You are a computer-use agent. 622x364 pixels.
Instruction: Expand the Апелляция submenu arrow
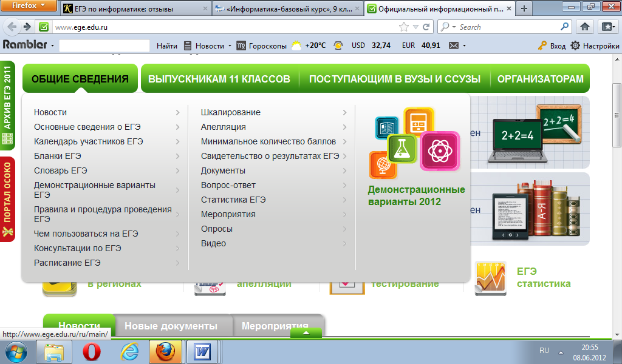click(345, 127)
